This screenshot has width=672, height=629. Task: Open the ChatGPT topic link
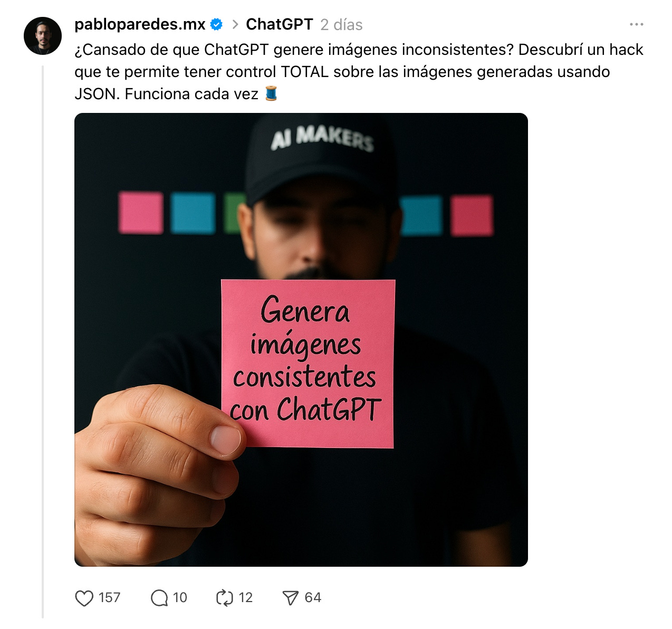280,24
